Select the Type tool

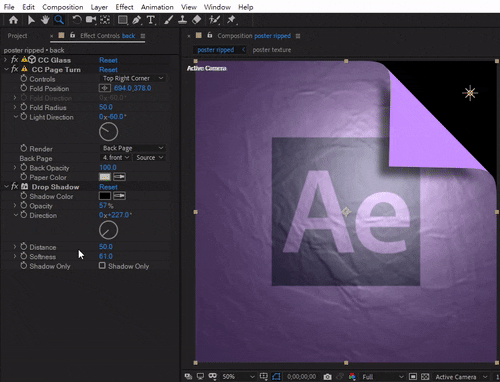click(x=151, y=20)
